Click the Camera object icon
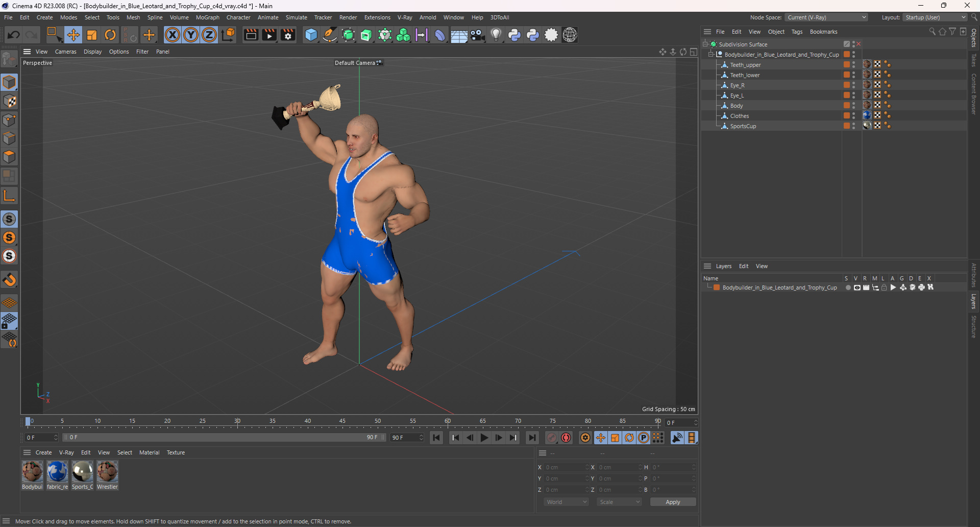 click(478, 35)
